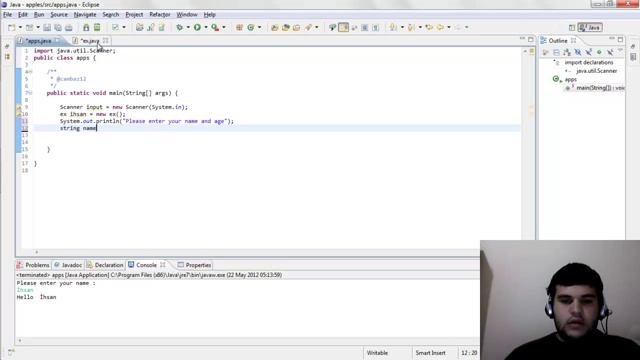Screen dimensions: 640x360
Task: Click the Debug bug icon
Action: click(x=180, y=27)
